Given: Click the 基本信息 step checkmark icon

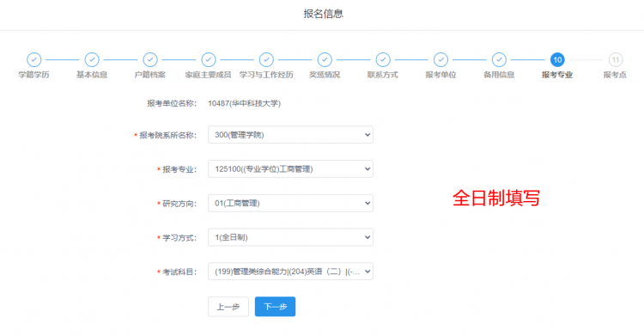Looking at the screenshot, I should point(92,59).
